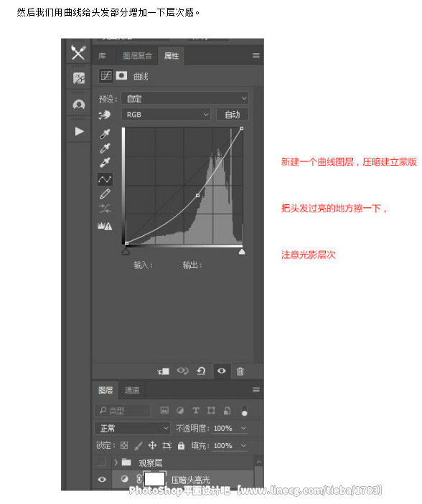The height and width of the screenshot is (504, 422).
Task: Click the middle control point on the curve
Action: point(197,195)
